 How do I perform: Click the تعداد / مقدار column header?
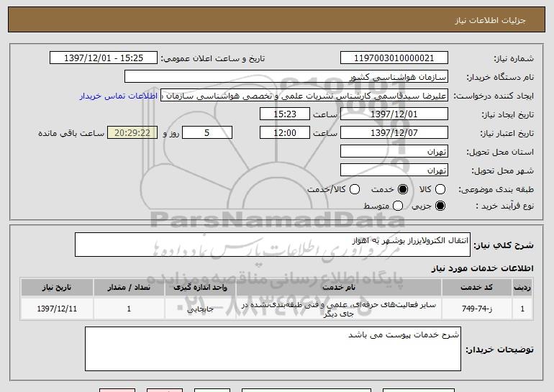tap(129, 288)
